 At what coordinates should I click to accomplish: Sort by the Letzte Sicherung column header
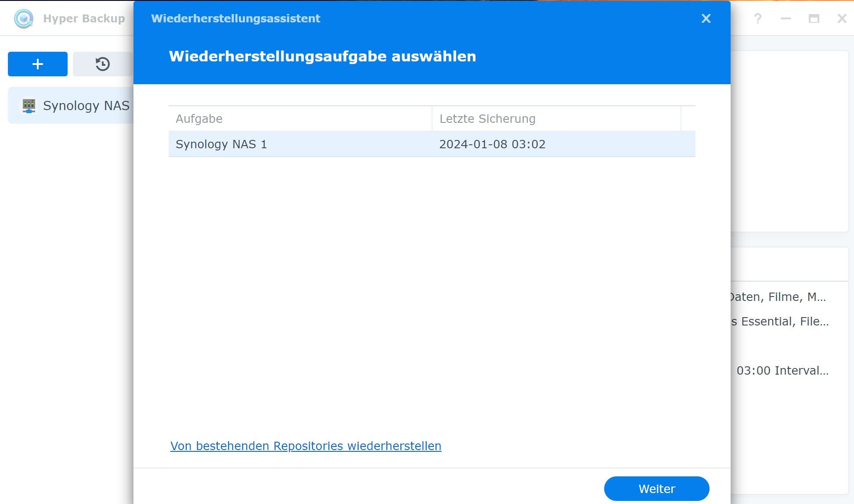point(557,119)
